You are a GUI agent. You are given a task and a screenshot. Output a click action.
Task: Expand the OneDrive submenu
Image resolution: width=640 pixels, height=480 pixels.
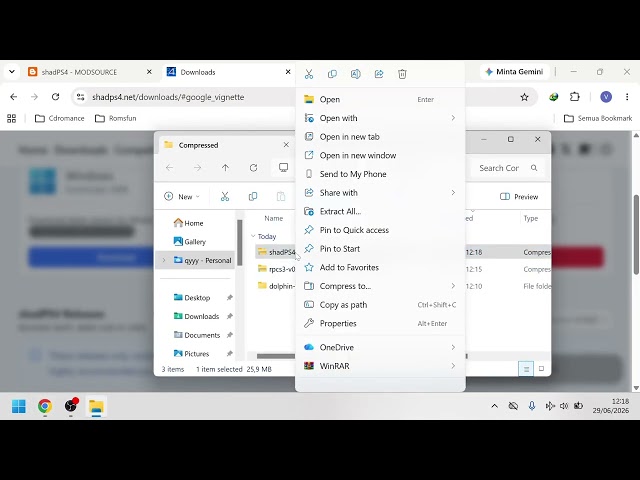click(380, 347)
